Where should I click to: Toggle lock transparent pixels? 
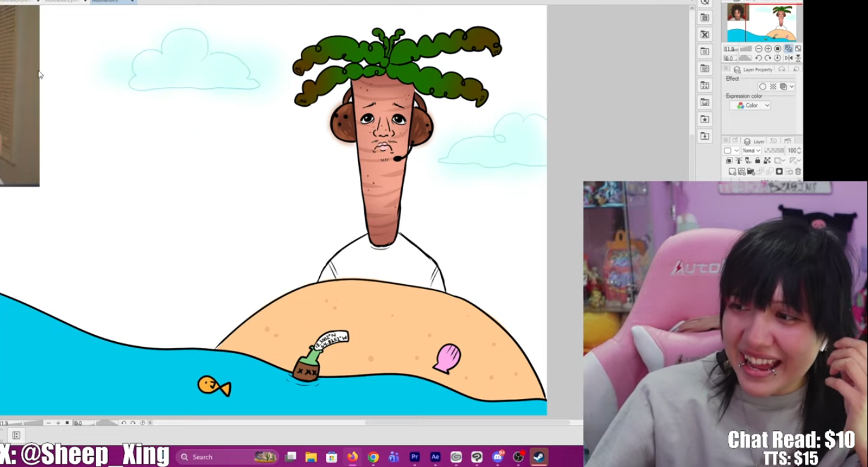pyautogui.click(x=768, y=160)
